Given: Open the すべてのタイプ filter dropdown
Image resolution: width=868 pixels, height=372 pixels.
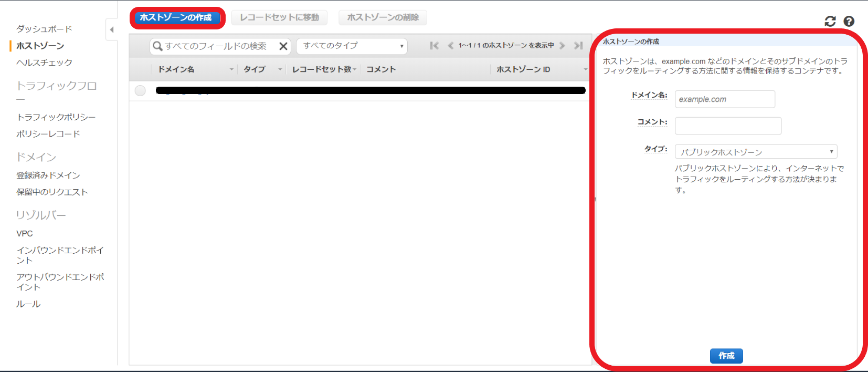Looking at the screenshot, I should point(352,46).
